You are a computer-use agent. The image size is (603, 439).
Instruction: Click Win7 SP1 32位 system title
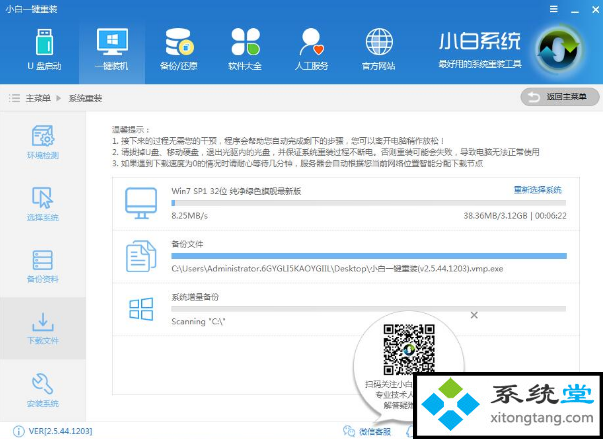point(236,191)
